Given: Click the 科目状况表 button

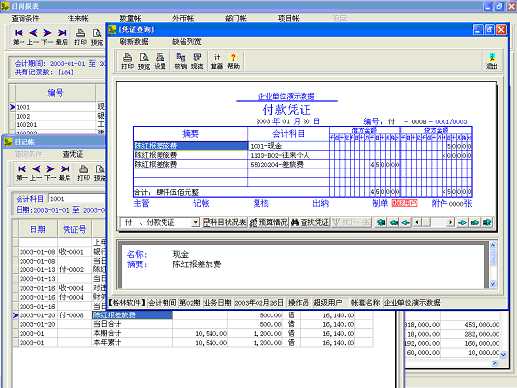Looking at the screenshot, I should coord(225,222).
